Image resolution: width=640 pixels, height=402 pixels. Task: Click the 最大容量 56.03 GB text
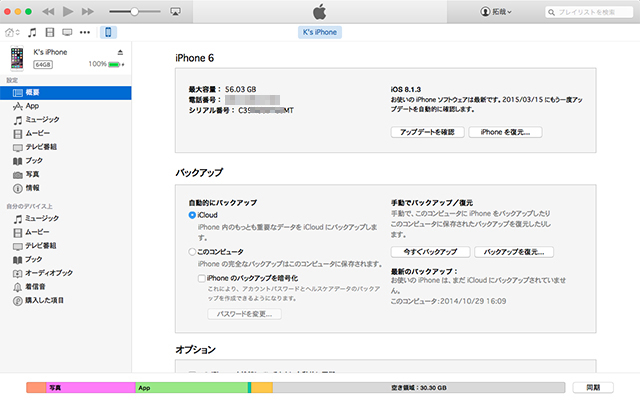[222, 89]
